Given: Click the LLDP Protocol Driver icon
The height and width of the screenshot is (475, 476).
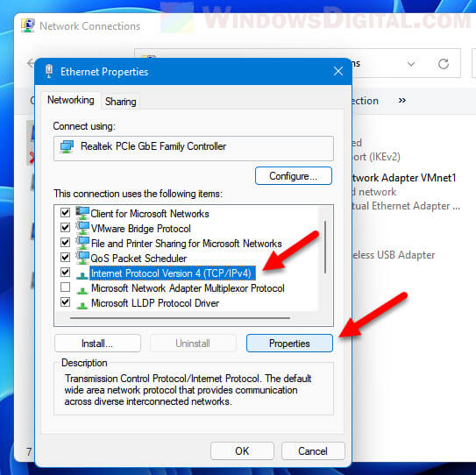Looking at the screenshot, I should coord(82,305).
